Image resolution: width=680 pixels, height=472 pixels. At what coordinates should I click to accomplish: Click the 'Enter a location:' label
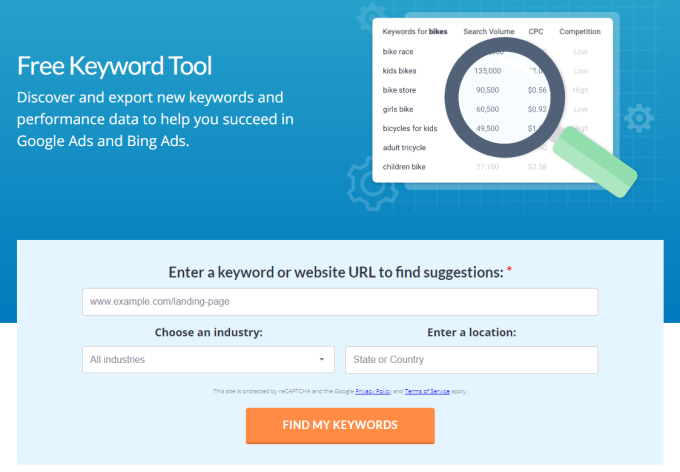click(471, 332)
